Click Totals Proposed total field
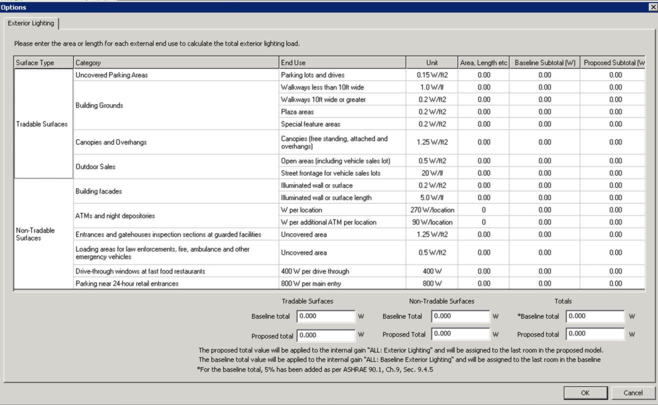This screenshot has width=658, height=405. click(595, 334)
